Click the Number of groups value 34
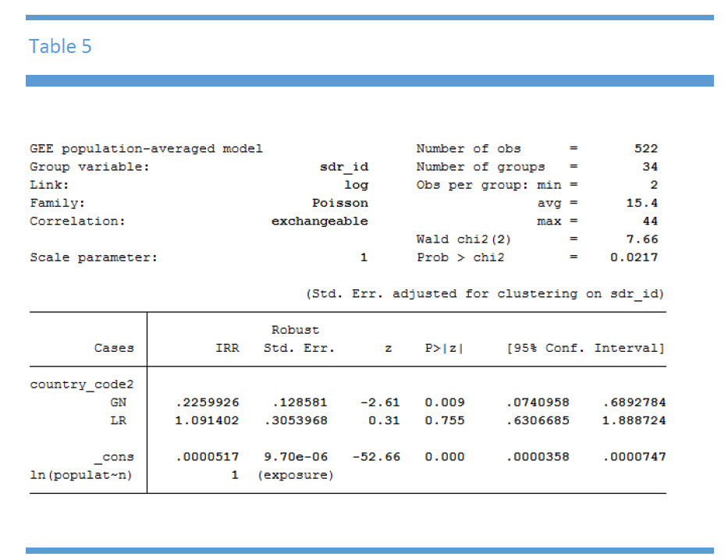Viewport: 728px width, 560px height. 650,167
